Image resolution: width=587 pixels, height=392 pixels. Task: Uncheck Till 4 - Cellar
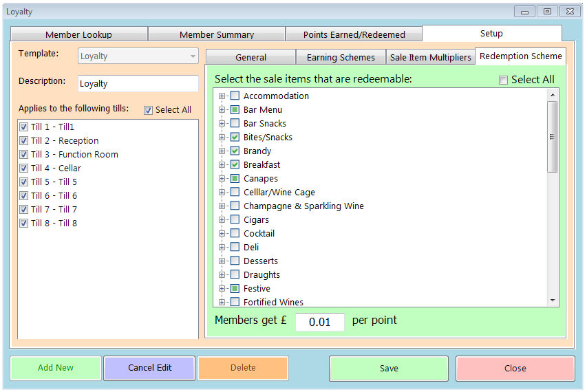[x=23, y=168]
